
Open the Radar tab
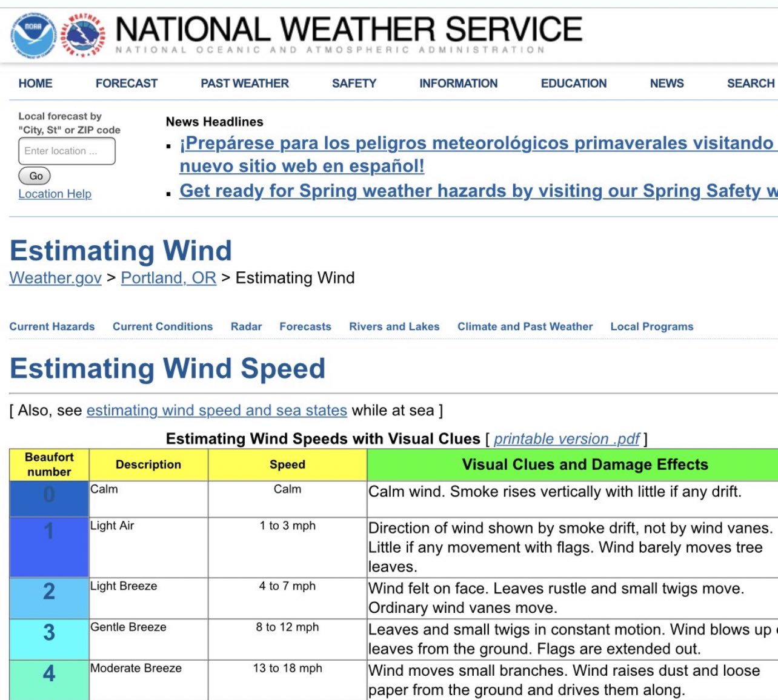[x=246, y=326]
